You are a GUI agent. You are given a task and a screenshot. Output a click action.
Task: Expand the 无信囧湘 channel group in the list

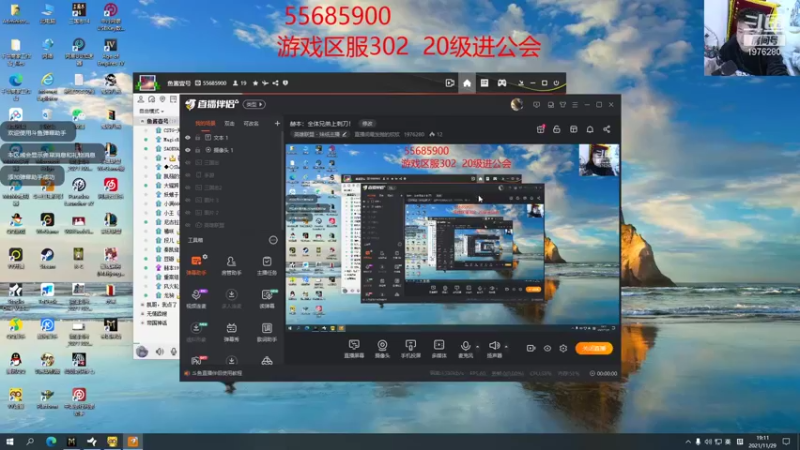tap(142, 314)
